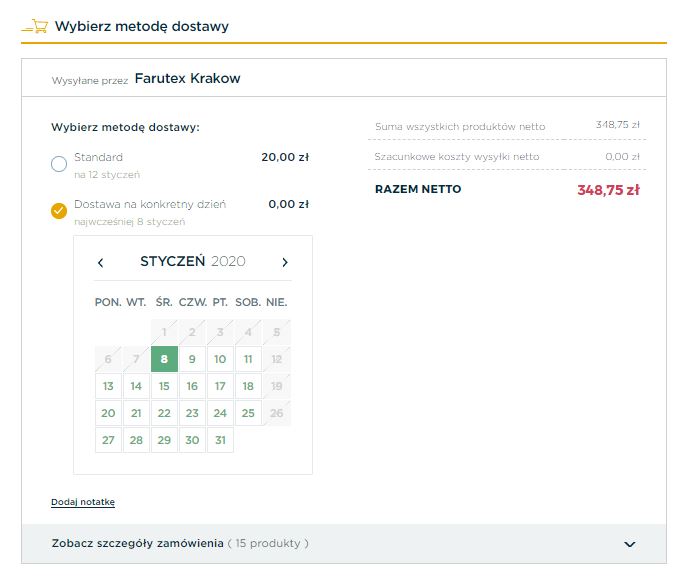Select day 20 in the calendar
Screen dimensions: 677x576
[x=108, y=413]
